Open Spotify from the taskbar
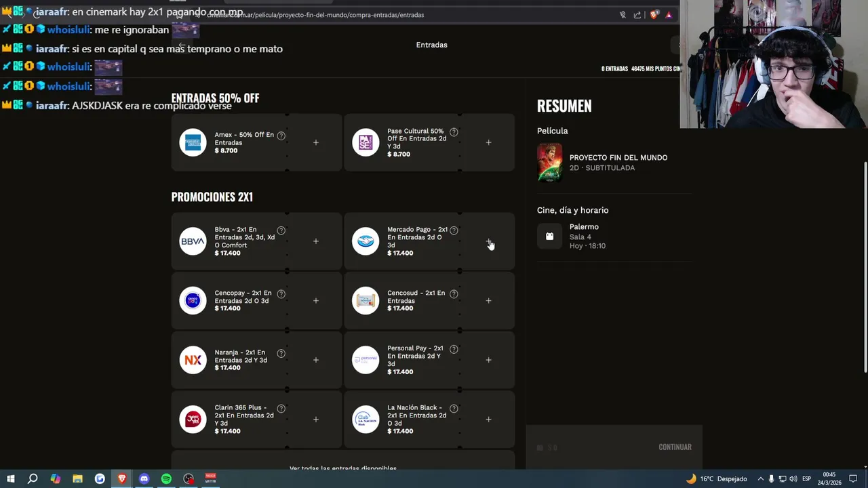The image size is (868, 488). point(166,479)
